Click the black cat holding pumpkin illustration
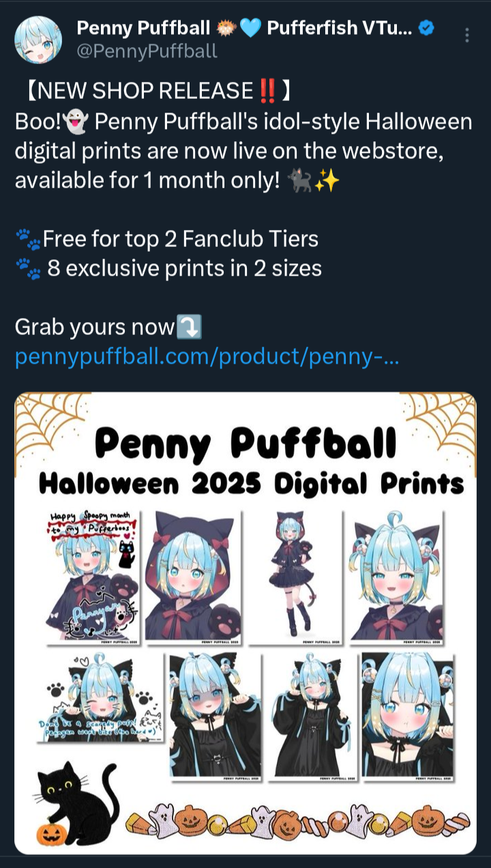This screenshot has width=491, height=868. tap(76, 805)
